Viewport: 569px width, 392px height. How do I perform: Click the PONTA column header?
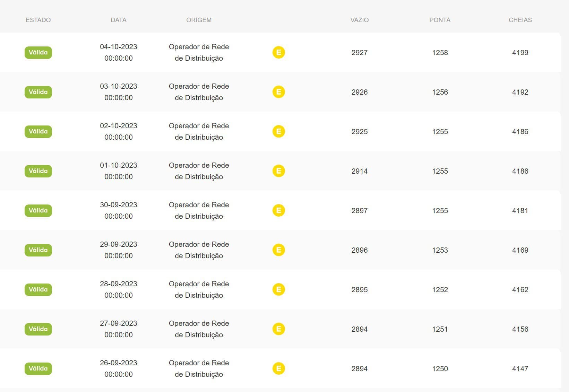[x=440, y=20]
